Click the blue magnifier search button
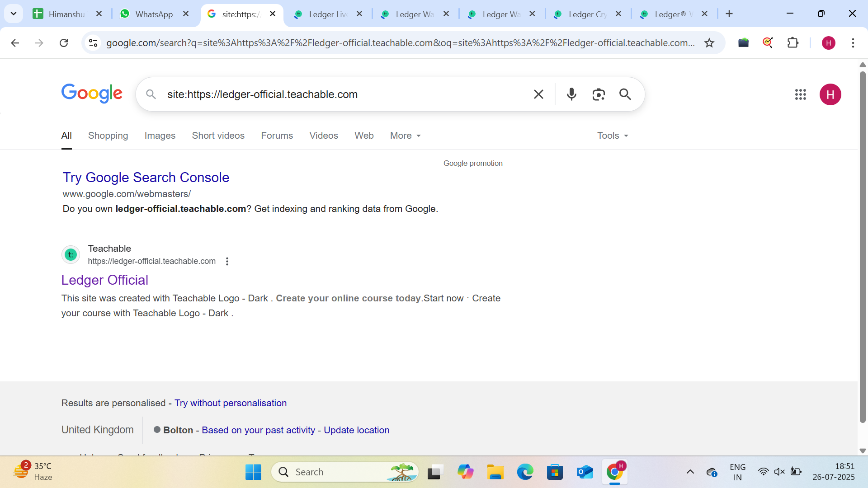This screenshot has height=488, width=868. pos(625,94)
